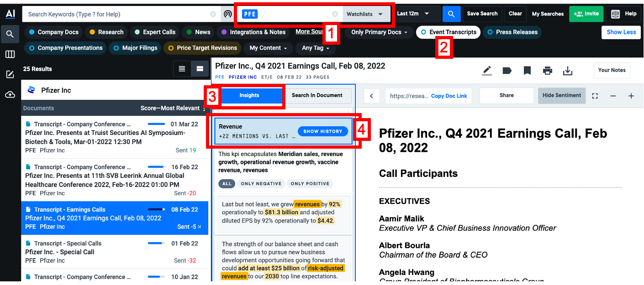This screenshot has height=285, width=644.
Task: Open the dashboards columns icon in sidebar
Action: point(10,54)
